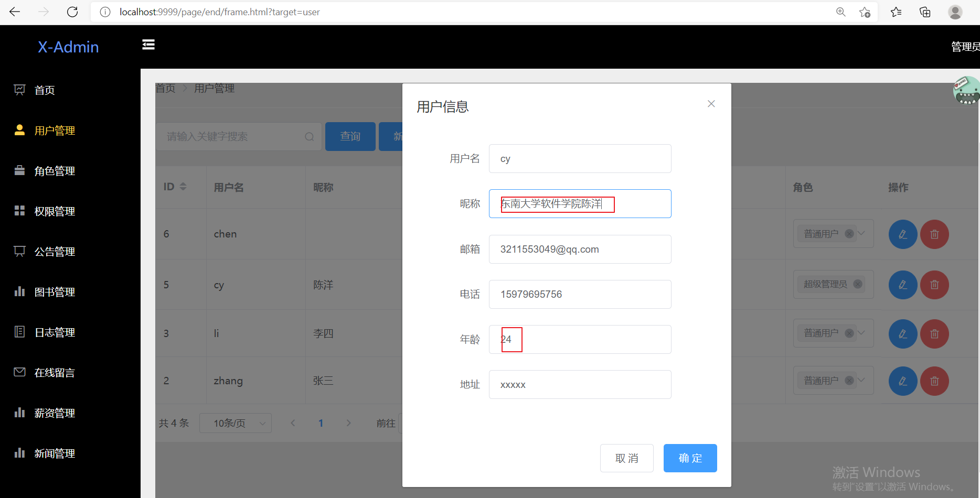Image resolution: width=980 pixels, height=498 pixels.
Task: Open 图书管理 in the sidebar menu
Action: point(55,292)
